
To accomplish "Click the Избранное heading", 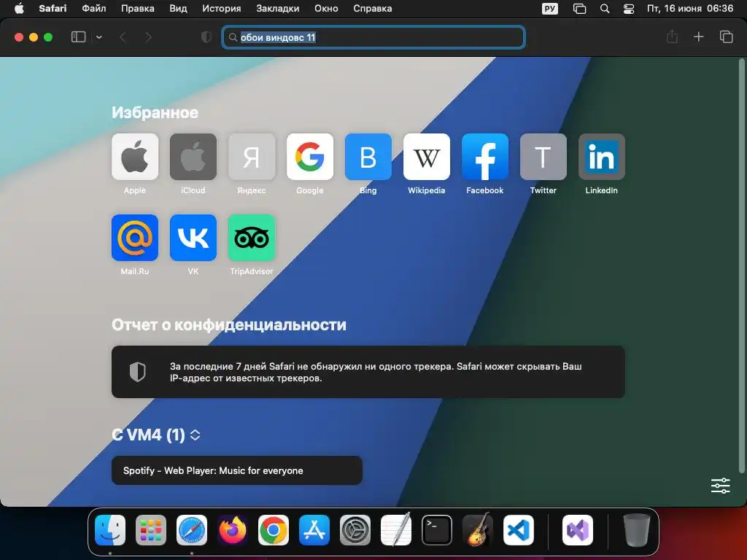I will tap(155, 112).
